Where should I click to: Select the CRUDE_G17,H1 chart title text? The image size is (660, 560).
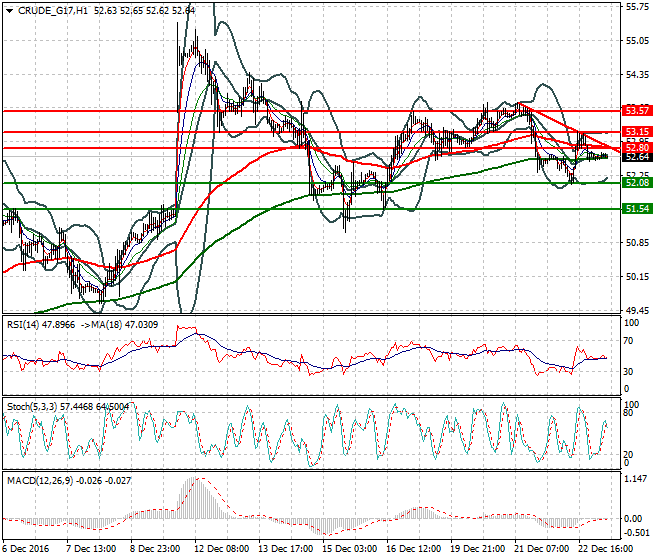pyautogui.click(x=52, y=11)
